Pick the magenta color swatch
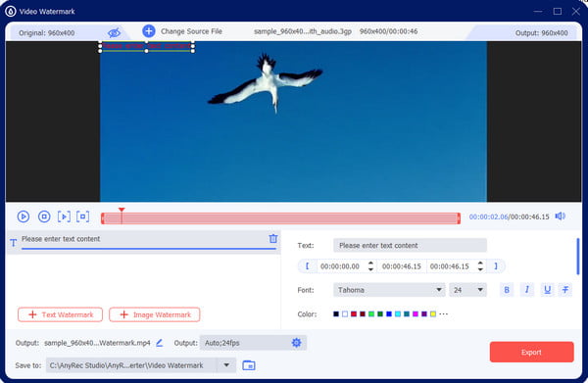The height and width of the screenshot is (383, 588). click(416, 314)
